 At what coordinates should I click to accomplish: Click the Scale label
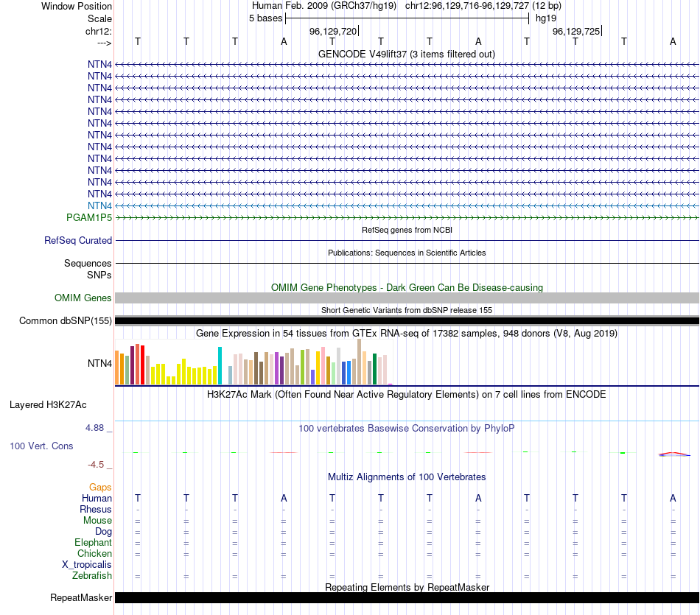[x=99, y=18]
